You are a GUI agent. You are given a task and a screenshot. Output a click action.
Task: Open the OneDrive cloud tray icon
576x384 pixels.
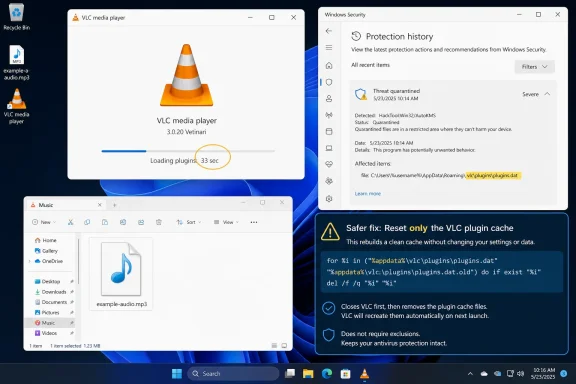[484, 374]
